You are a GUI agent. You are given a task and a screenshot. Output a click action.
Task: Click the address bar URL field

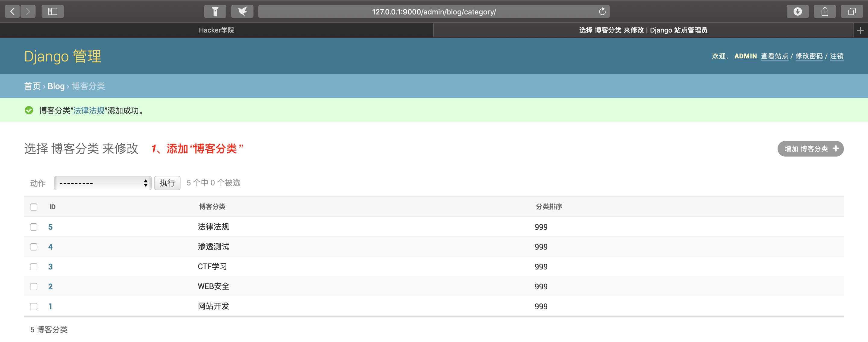(x=434, y=11)
